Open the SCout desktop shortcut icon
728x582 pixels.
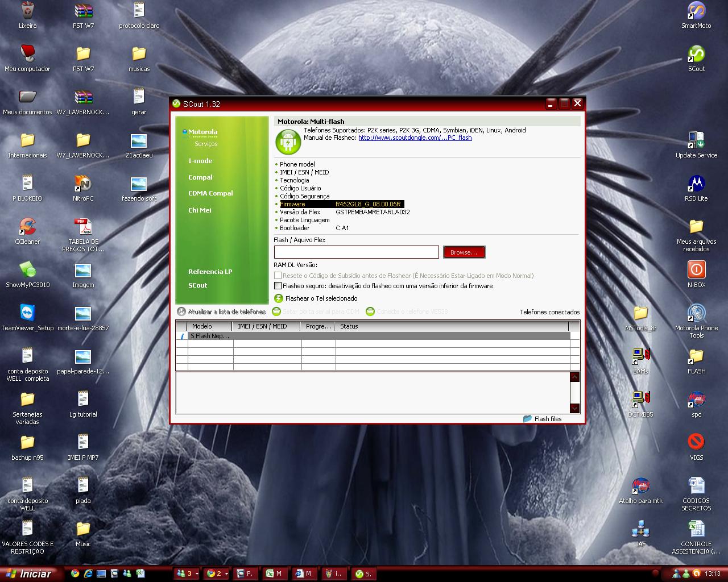tap(696, 54)
